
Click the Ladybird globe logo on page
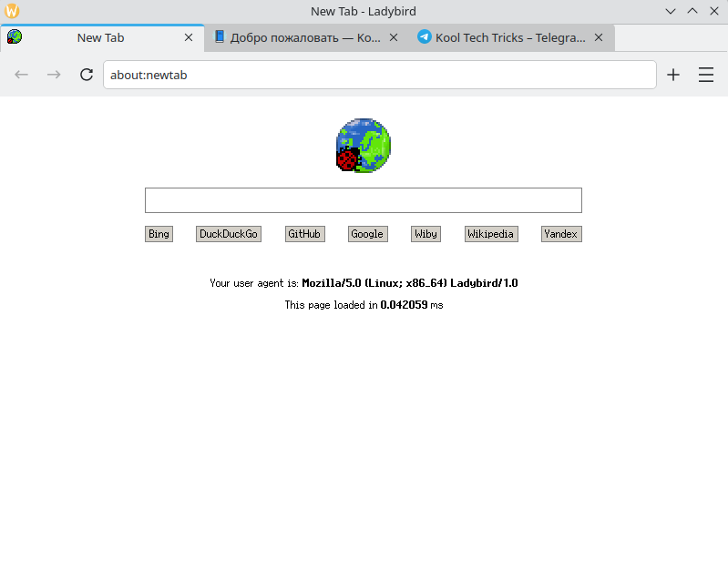click(364, 146)
